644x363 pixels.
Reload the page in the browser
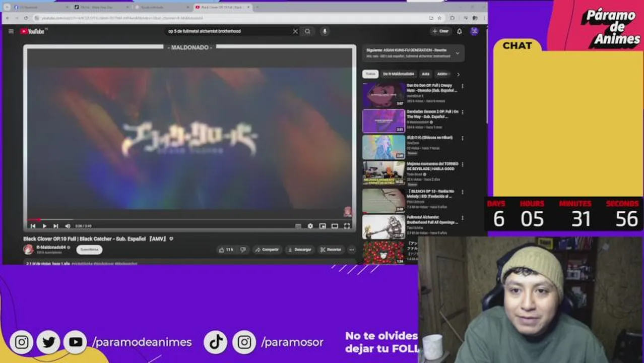tap(26, 18)
